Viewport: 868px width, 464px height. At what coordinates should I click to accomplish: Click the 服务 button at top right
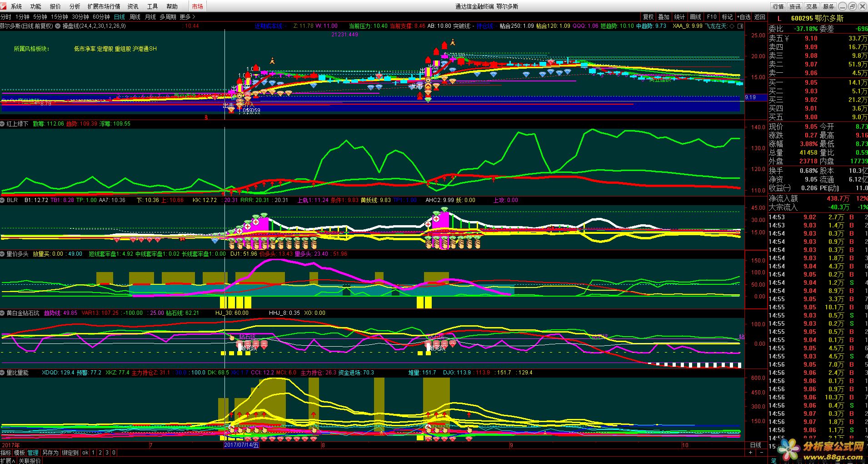pyautogui.click(x=828, y=6)
